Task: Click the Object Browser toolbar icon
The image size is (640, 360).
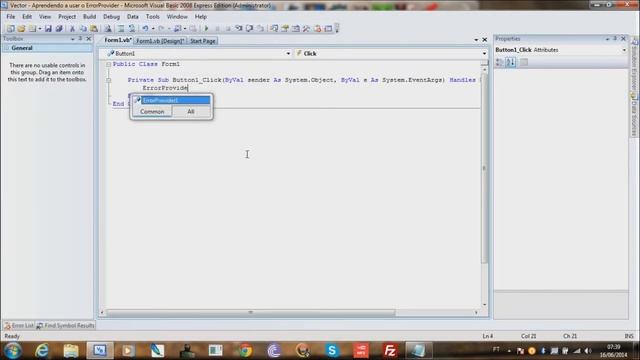Action: pos(296,29)
